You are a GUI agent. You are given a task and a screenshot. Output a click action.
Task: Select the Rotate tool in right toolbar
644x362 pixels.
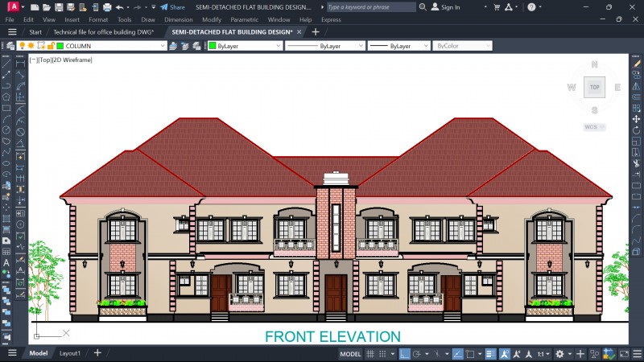636,130
